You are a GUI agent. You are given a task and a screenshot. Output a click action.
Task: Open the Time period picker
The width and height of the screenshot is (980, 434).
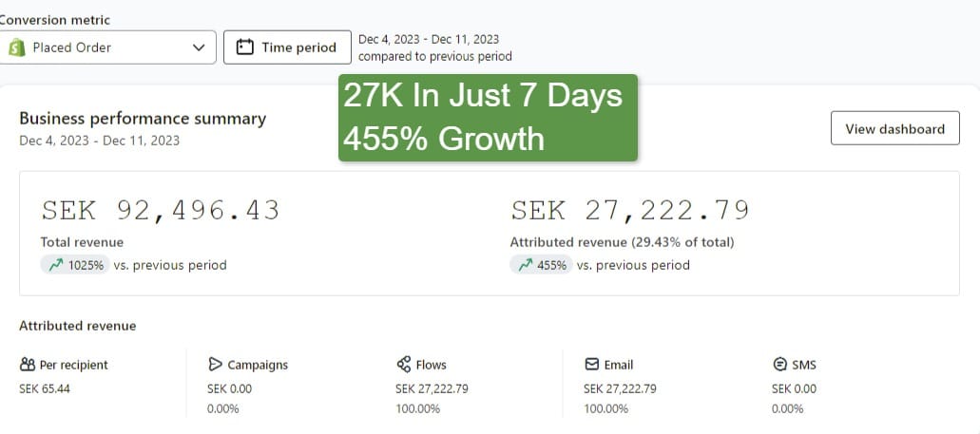click(x=286, y=47)
